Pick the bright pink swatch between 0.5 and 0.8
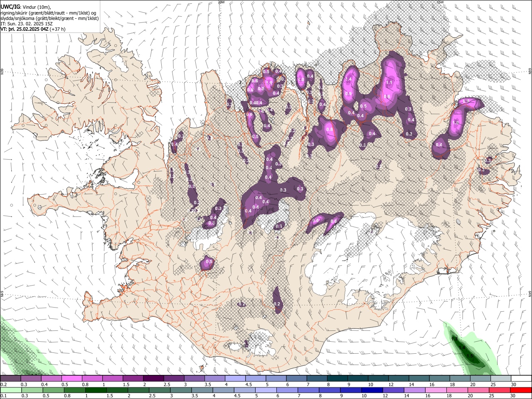 pyautogui.click(x=71, y=379)
